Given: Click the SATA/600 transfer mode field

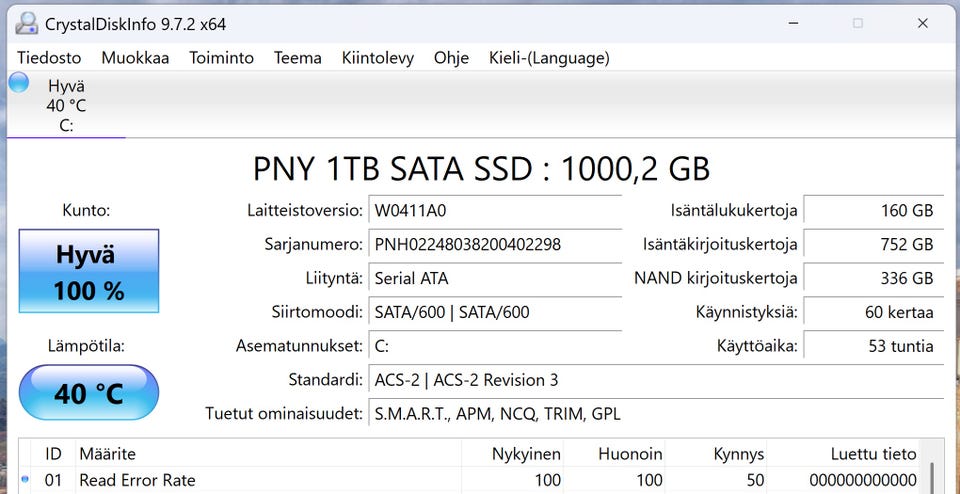Looking at the screenshot, I should pyautogui.click(x=494, y=313).
